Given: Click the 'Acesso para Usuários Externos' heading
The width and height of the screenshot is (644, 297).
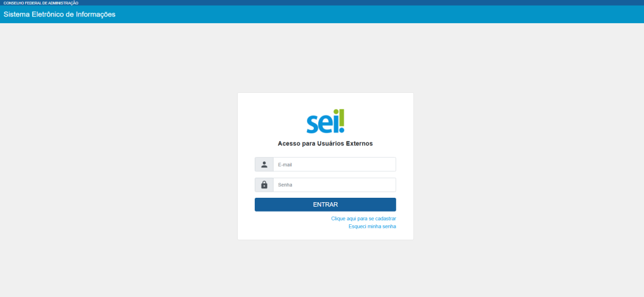Looking at the screenshot, I should click(x=325, y=144).
